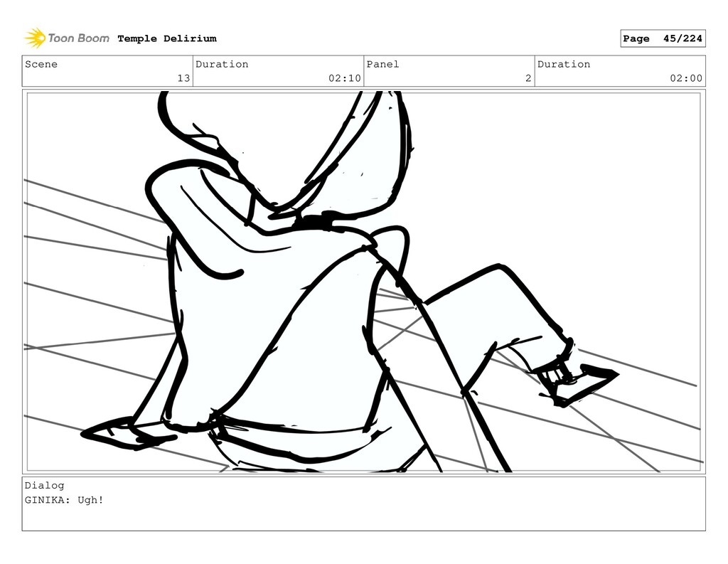728x564 pixels.
Task: Click the Dialog label
Action: tap(45, 486)
